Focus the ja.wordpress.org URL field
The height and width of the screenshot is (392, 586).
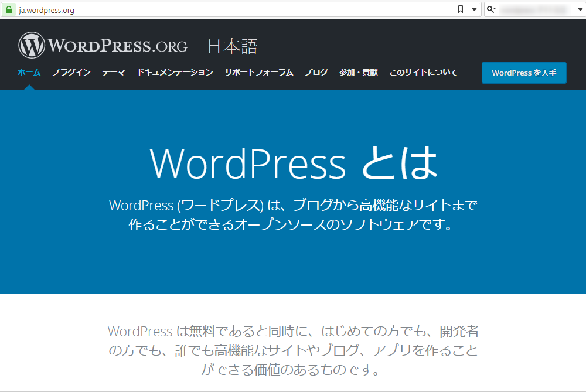(234, 10)
